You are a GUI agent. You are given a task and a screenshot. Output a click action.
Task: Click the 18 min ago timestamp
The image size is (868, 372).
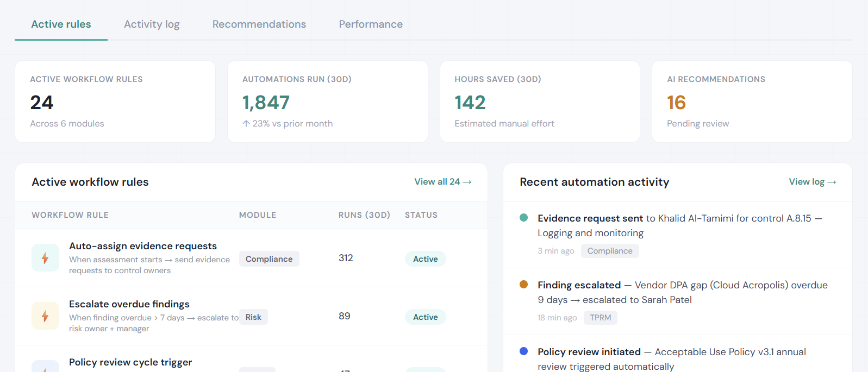click(557, 318)
